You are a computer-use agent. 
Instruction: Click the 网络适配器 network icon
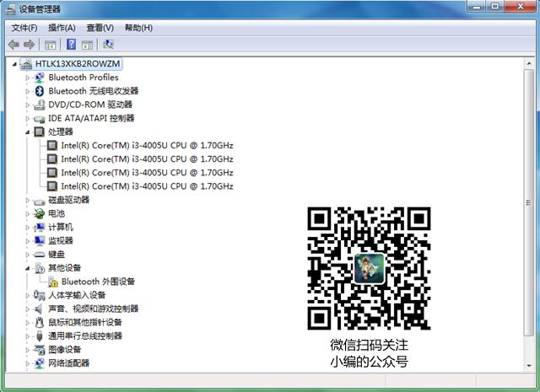coord(40,363)
